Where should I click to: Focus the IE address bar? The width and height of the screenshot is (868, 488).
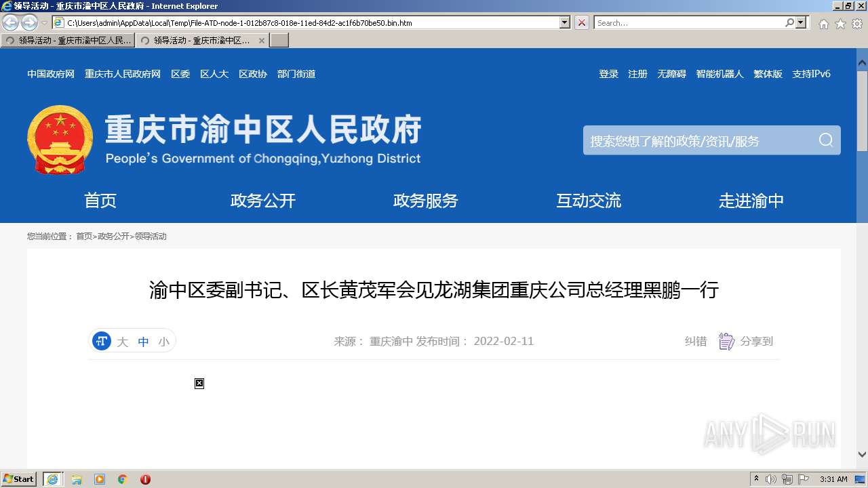pos(312,22)
